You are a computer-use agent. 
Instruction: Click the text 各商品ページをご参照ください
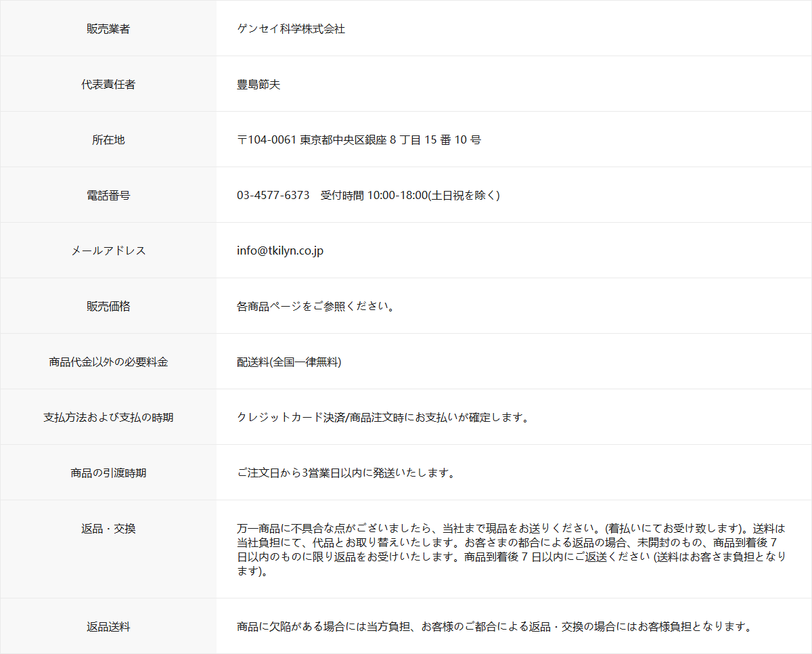coord(315,306)
